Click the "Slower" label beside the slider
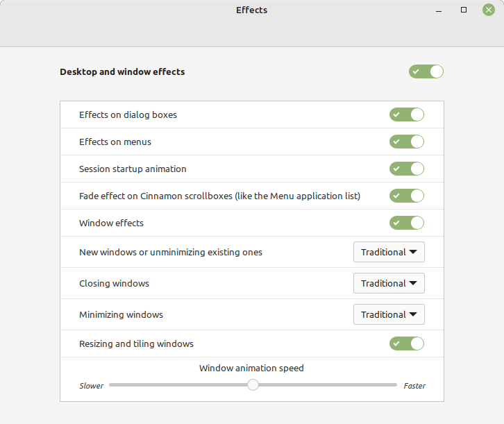 [x=92, y=386]
